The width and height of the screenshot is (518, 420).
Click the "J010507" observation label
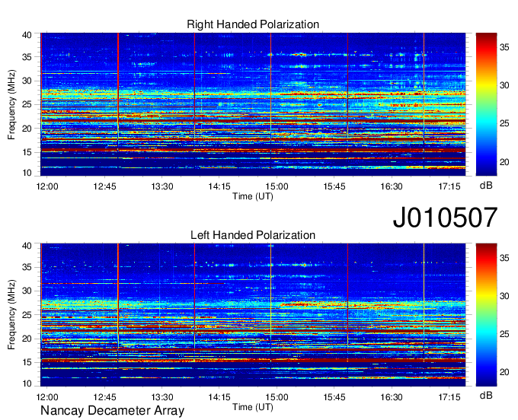tap(445, 217)
